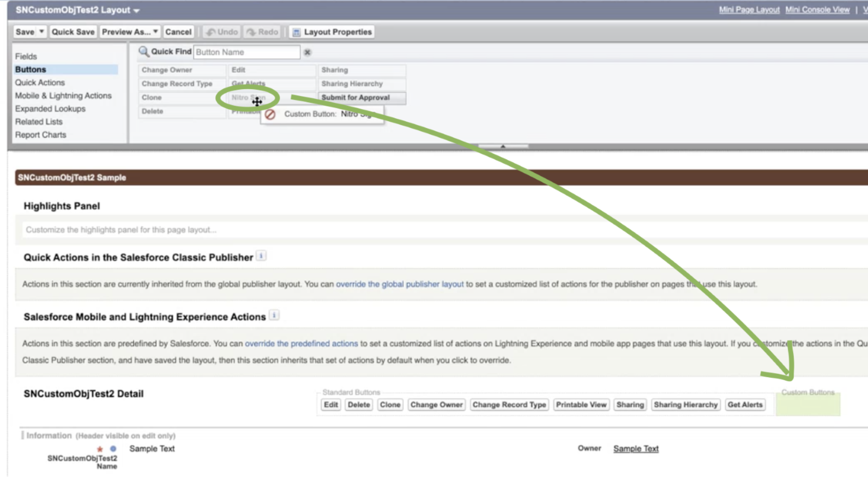Select Related Lists palette category

click(x=39, y=122)
